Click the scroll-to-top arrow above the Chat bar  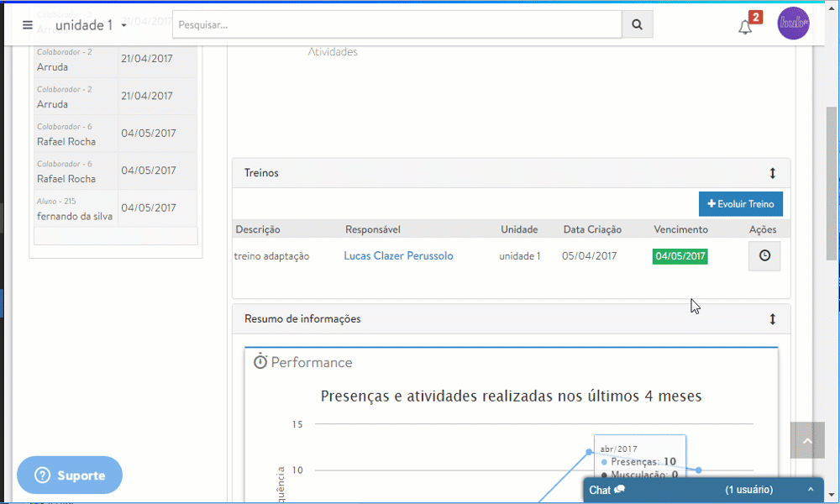[806, 440]
